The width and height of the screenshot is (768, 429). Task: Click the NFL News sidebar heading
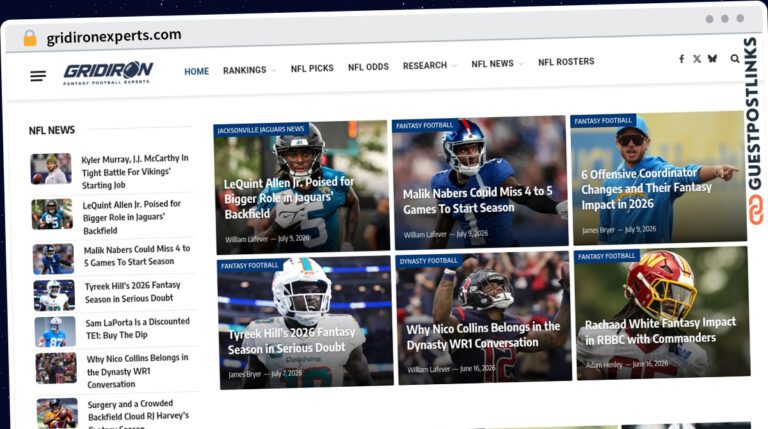click(52, 130)
